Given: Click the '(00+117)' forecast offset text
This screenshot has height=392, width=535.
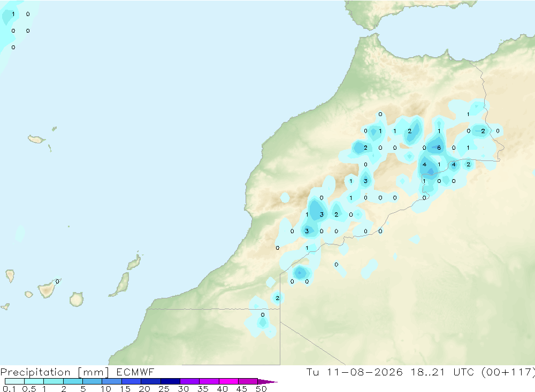Looking at the screenshot, I should [508, 372].
